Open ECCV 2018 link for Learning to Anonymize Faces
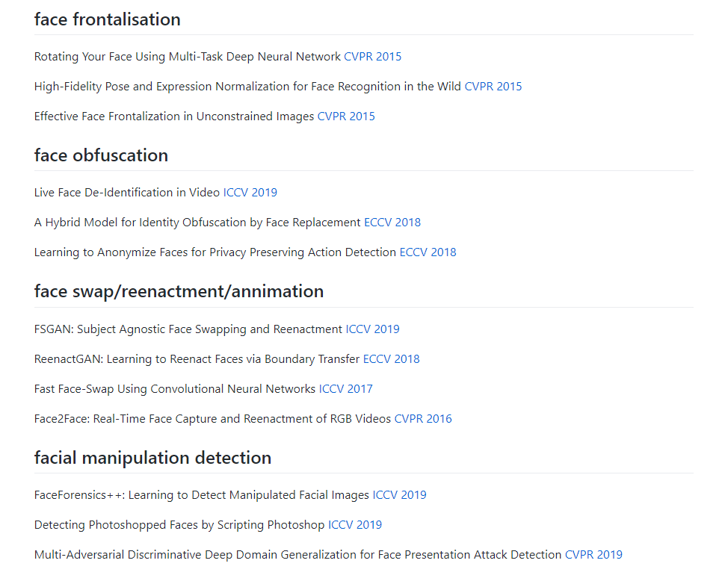 point(428,252)
